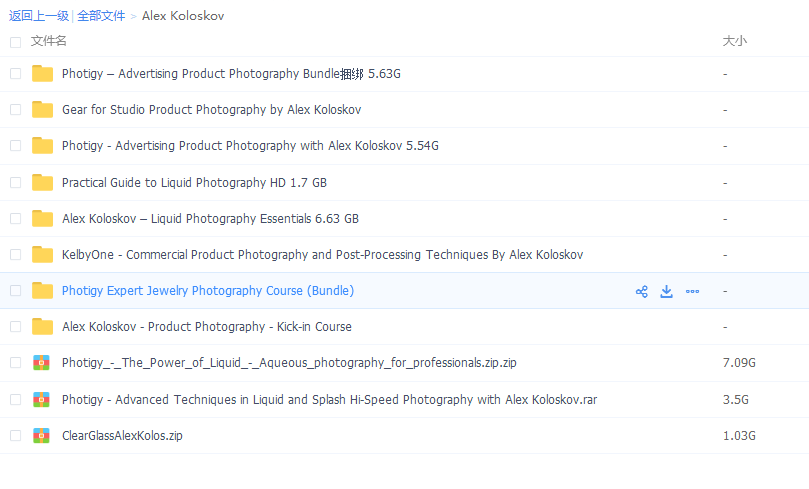The width and height of the screenshot is (809, 489).
Task: Click the folder icon of Photigy Advertising Product Photography Bundle
Action: point(42,74)
